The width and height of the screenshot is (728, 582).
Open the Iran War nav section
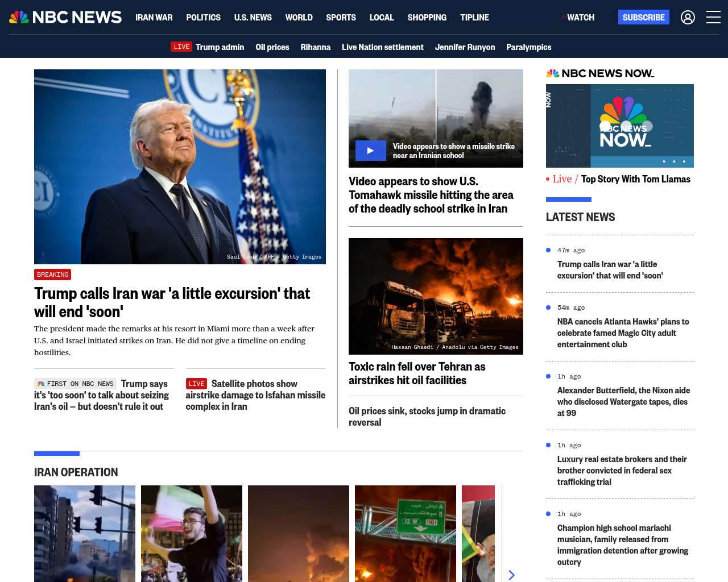coord(154,18)
